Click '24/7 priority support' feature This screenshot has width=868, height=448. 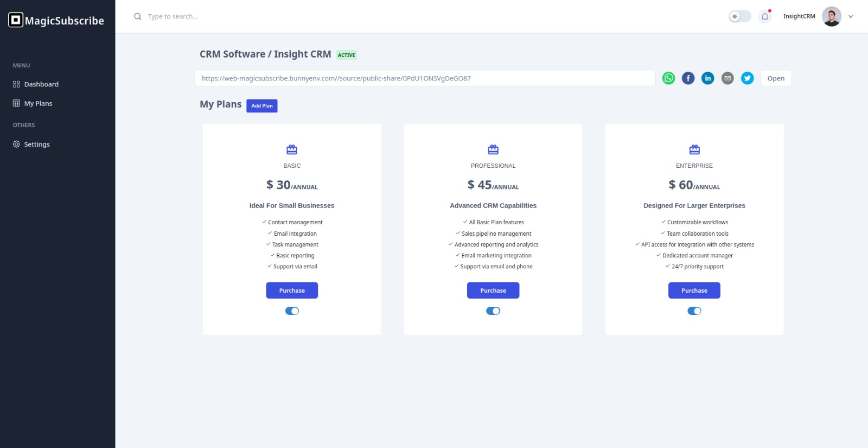(698, 266)
